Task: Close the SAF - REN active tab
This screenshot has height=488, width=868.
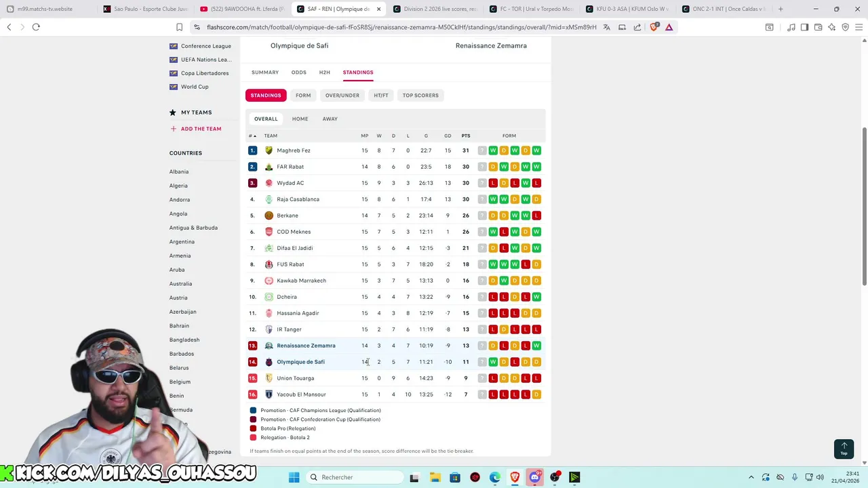Action: (378, 9)
